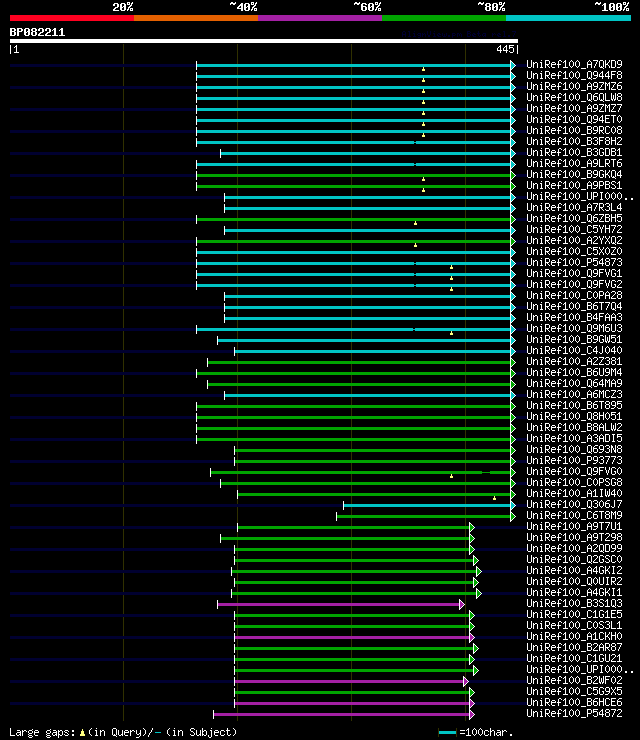Click the orange ~40% identity legend segment
This screenshot has height=740, width=640.
pos(196,18)
